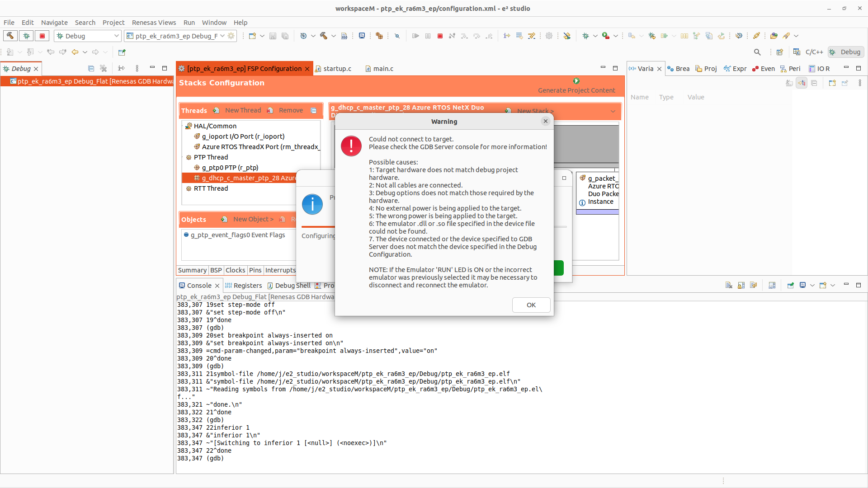This screenshot has width=868, height=488.
Task: Click New Object icon in Objects pane
Action: (224, 219)
